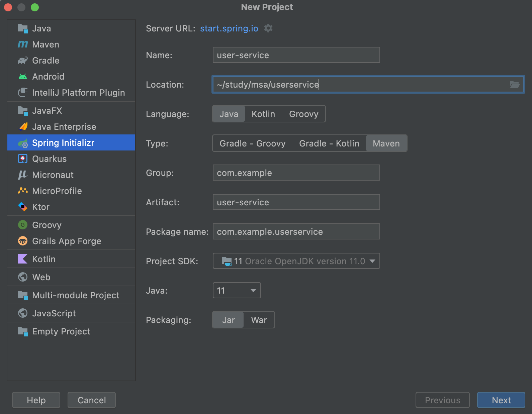Close the New Project dialog

tap(8, 7)
